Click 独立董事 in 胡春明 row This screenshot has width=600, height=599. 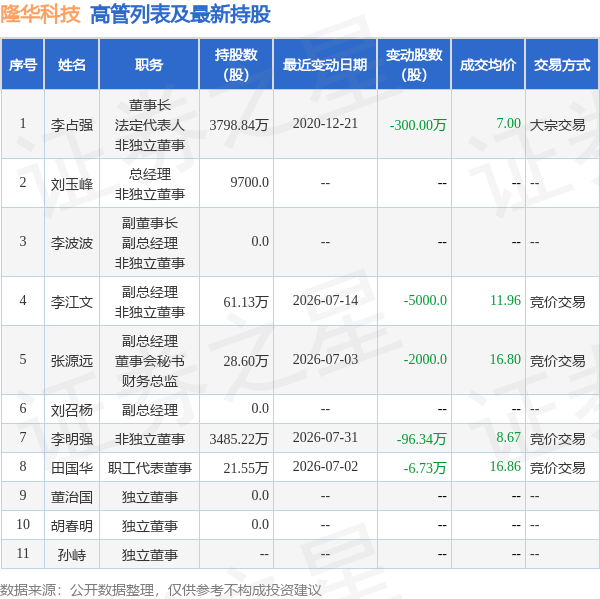[x=150, y=526]
